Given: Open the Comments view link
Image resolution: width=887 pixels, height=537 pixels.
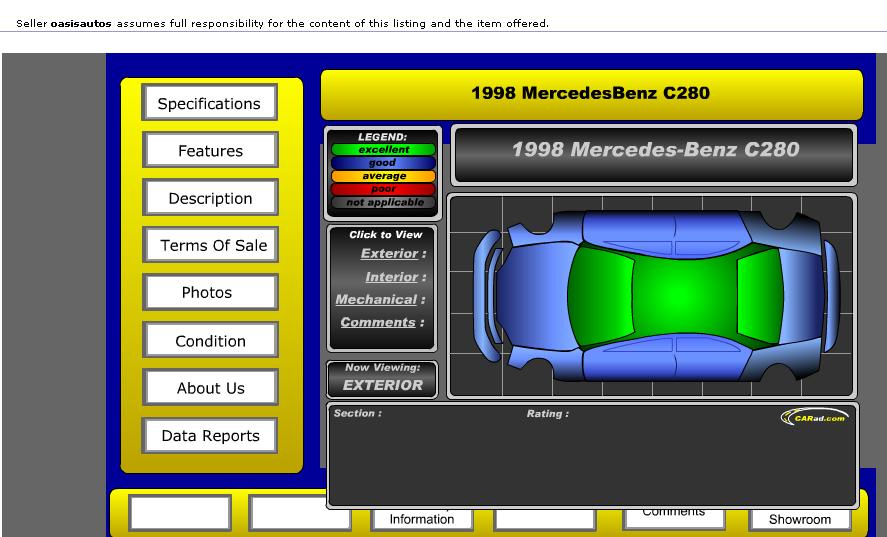Looking at the screenshot, I should tap(378, 322).
